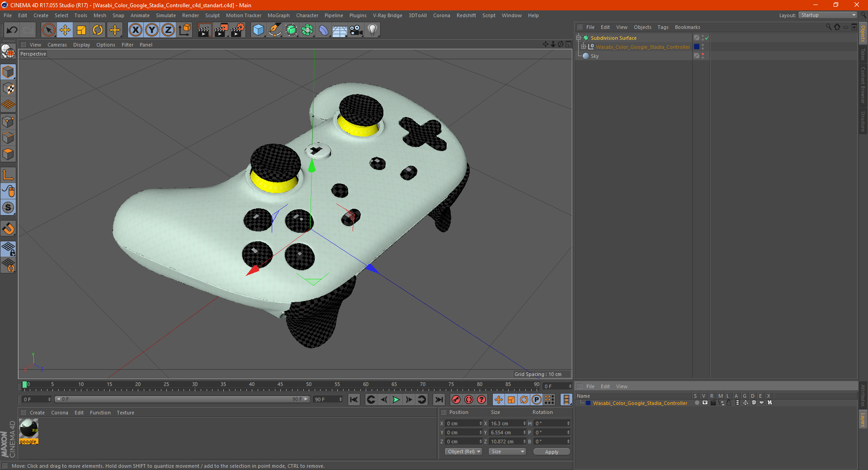868x470 pixels.
Task: Click the magnet Snap icon
Action: [8, 229]
